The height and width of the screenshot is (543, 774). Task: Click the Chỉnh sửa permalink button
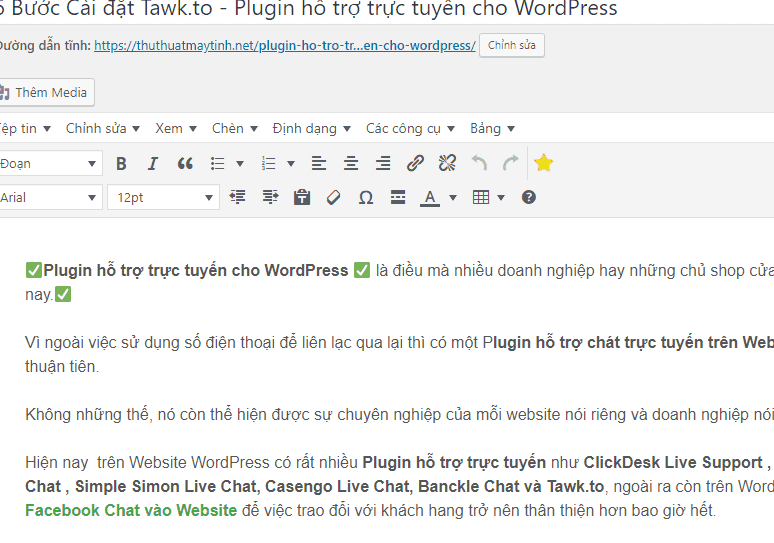click(512, 46)
